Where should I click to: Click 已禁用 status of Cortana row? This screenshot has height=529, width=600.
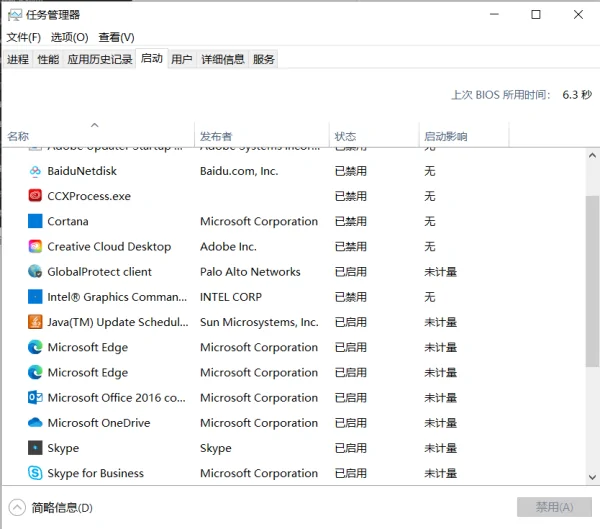click(x=351, y=221)
